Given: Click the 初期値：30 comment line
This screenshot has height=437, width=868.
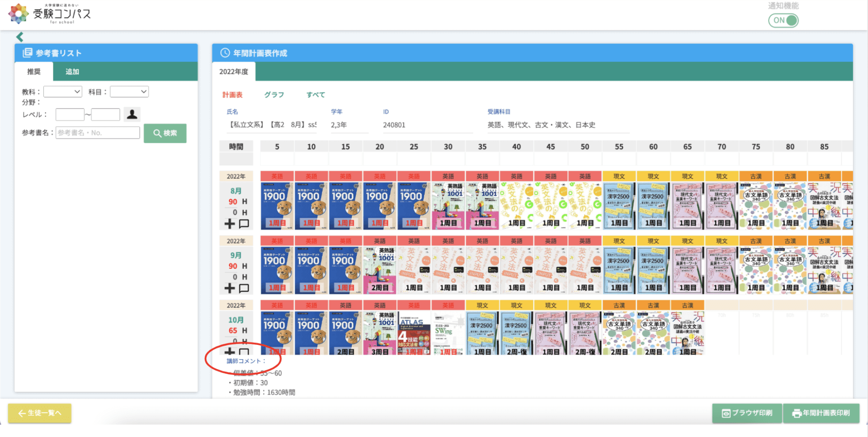Looking at the screenshot, I should click(248, 383).
